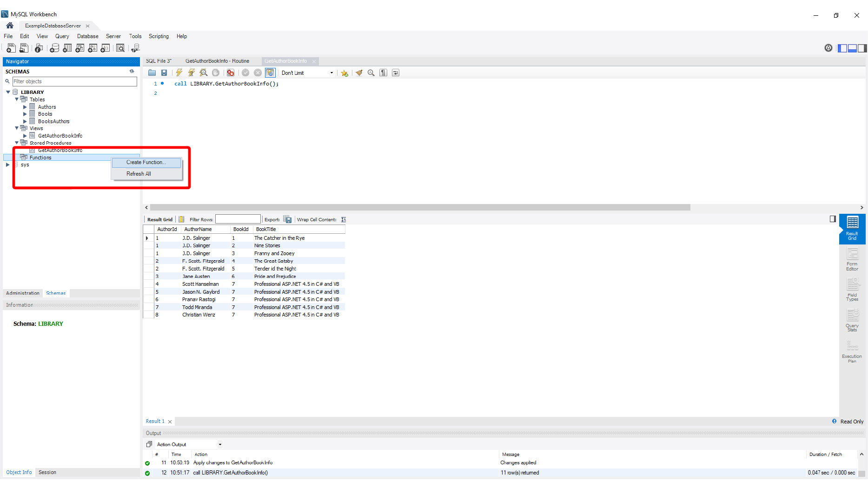
Task: Create a new stored procedure icon
Action: pos(93,48)
